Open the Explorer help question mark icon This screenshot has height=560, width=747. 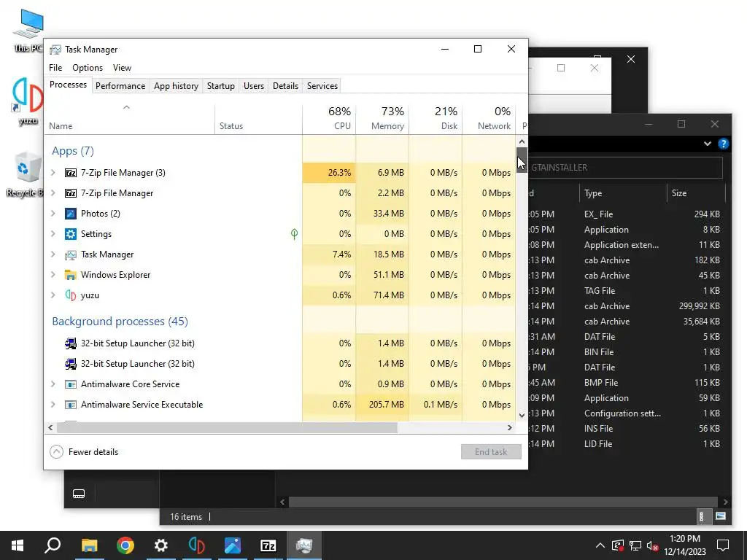pyautogui.click(x=723, y=144)
